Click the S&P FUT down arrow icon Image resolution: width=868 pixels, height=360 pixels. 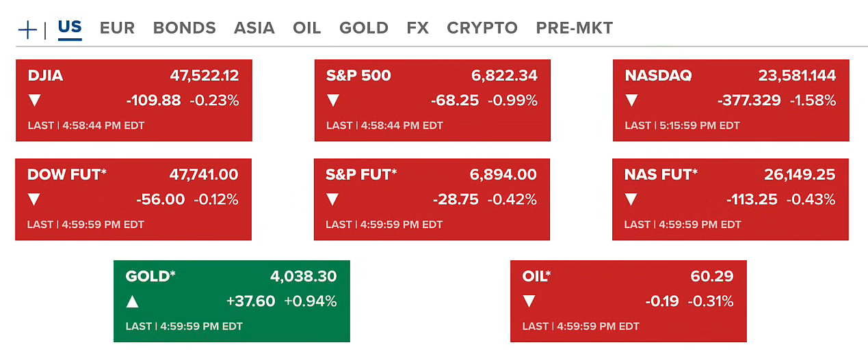tap(332, 199)
